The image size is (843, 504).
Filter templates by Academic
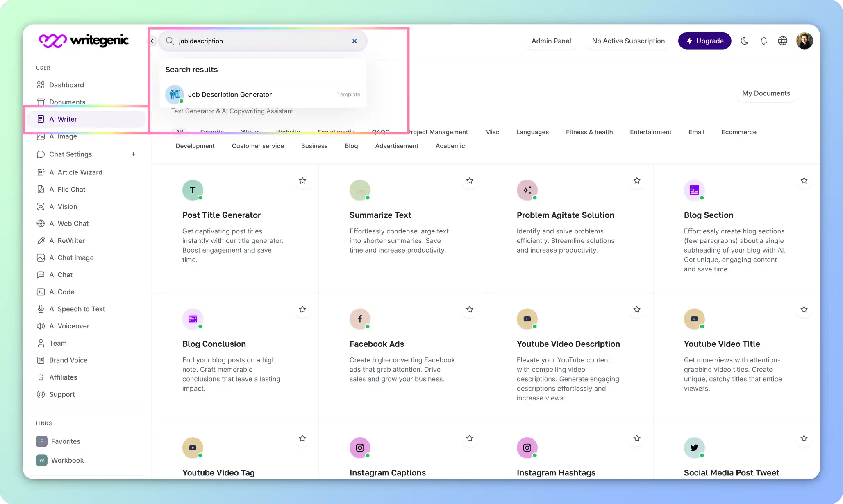point(450,146)
